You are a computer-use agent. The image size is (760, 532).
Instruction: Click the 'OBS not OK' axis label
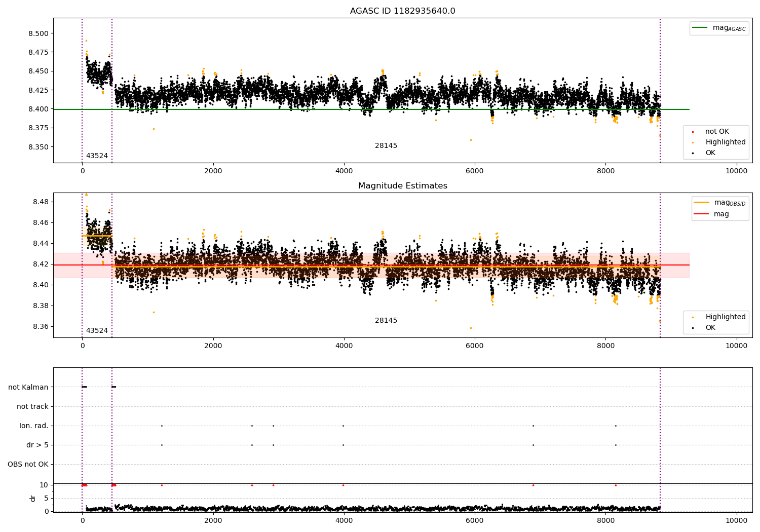(x=28, y=464)
